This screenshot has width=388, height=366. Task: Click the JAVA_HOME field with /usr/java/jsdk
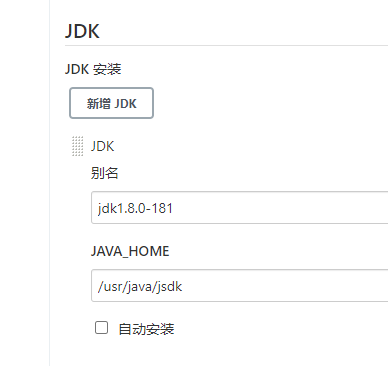point(240,285)
